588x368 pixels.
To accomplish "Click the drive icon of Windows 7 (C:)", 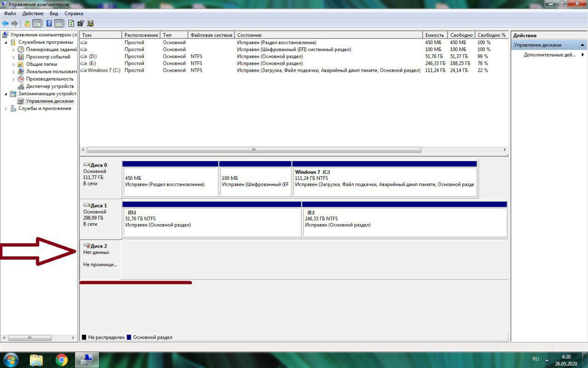I will click(84, 70).
